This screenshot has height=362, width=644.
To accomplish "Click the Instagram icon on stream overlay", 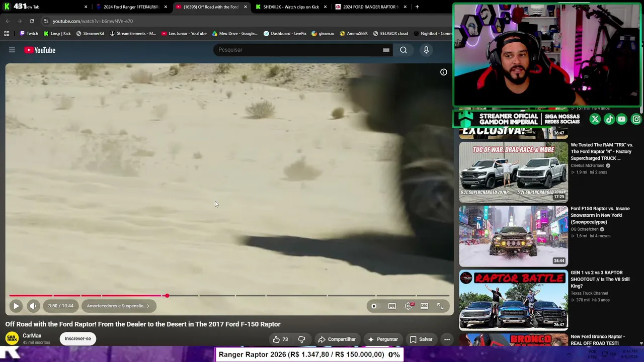I will [x=636, y=119].
